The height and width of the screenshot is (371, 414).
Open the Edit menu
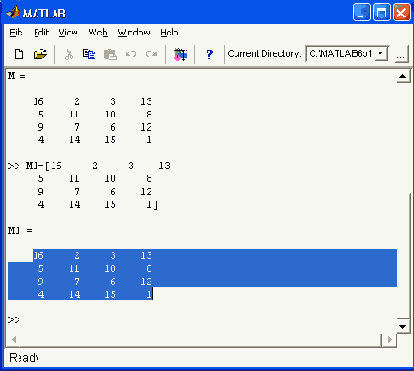pyautogui.click(x=41, y=32)
